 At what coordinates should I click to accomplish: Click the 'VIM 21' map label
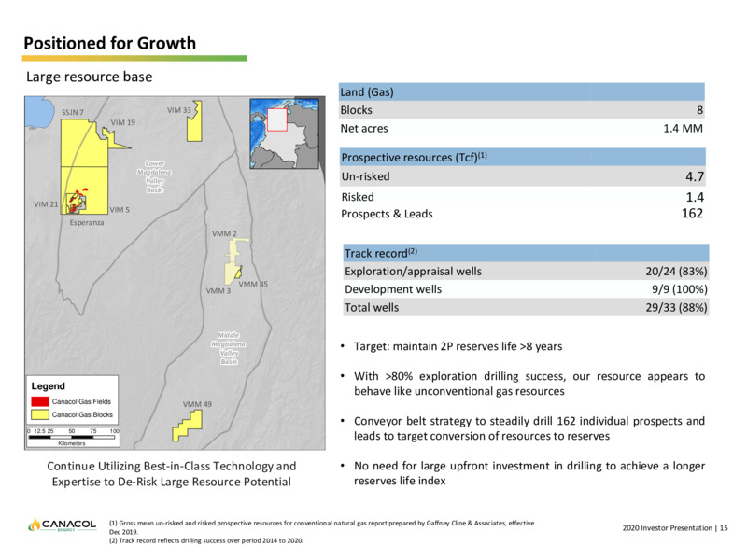(x=46, y=204)
